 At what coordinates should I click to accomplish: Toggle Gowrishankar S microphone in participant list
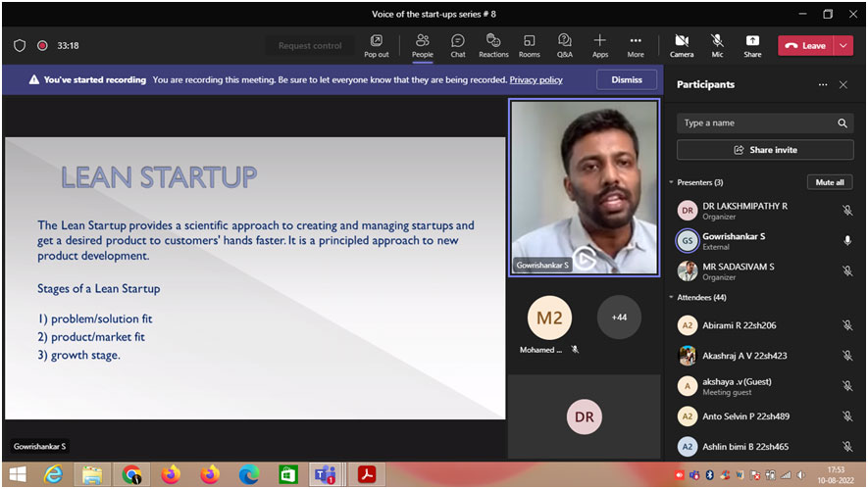click(x=846, y=240)
